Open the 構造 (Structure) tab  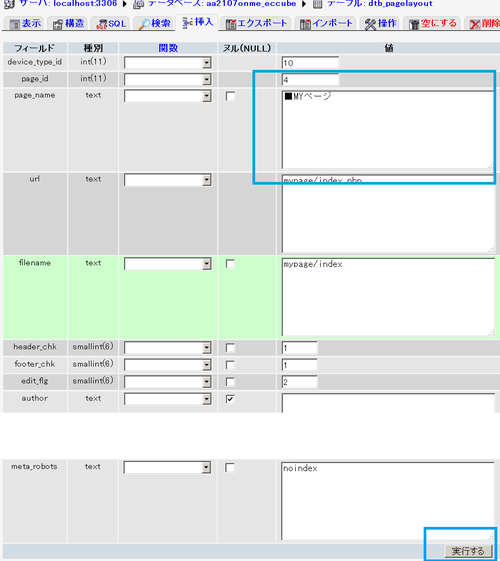[68, 24]
